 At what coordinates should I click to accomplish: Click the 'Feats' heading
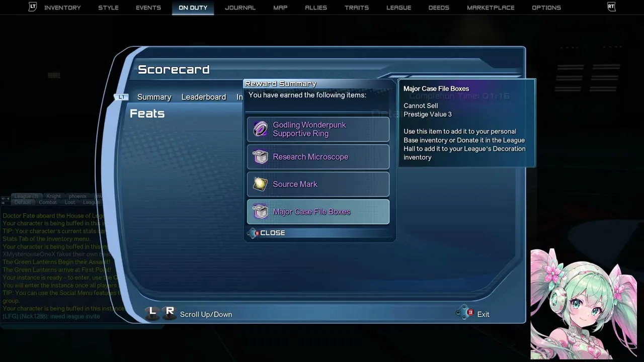[x=147, y=114]
